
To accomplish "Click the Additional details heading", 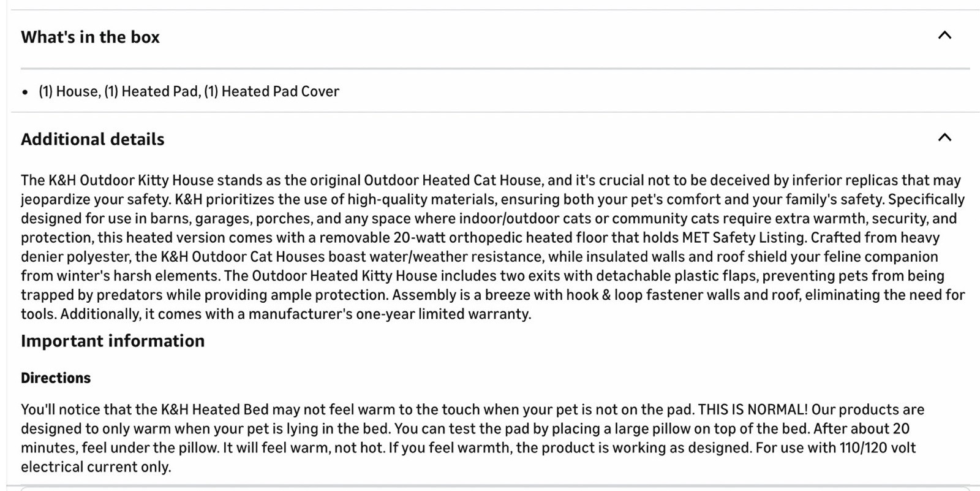I will 92,140.
